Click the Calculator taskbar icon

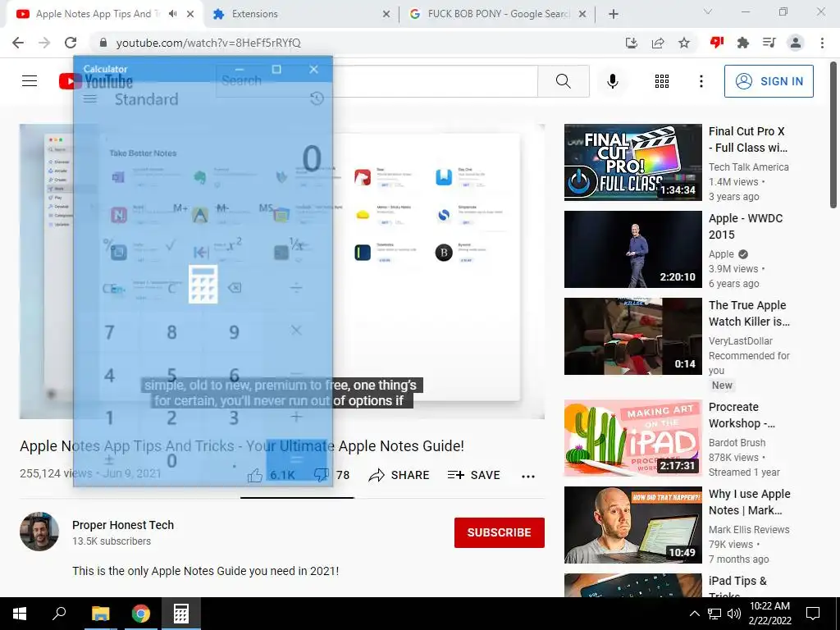(181, 614)
